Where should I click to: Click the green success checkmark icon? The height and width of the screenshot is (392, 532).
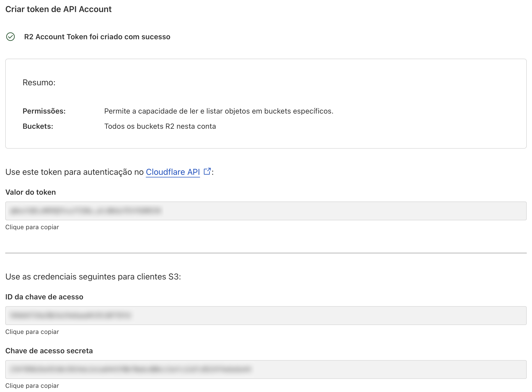pos(10,37)
